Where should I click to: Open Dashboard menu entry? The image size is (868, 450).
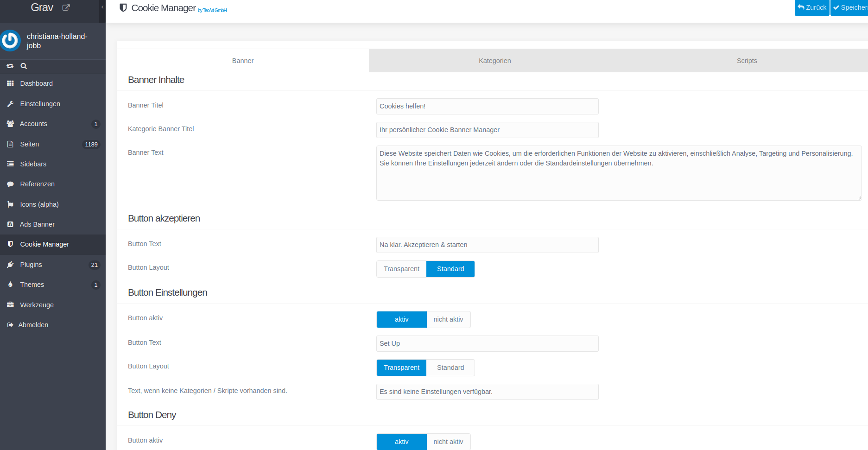pyautogui.click(x=53, y=83)
